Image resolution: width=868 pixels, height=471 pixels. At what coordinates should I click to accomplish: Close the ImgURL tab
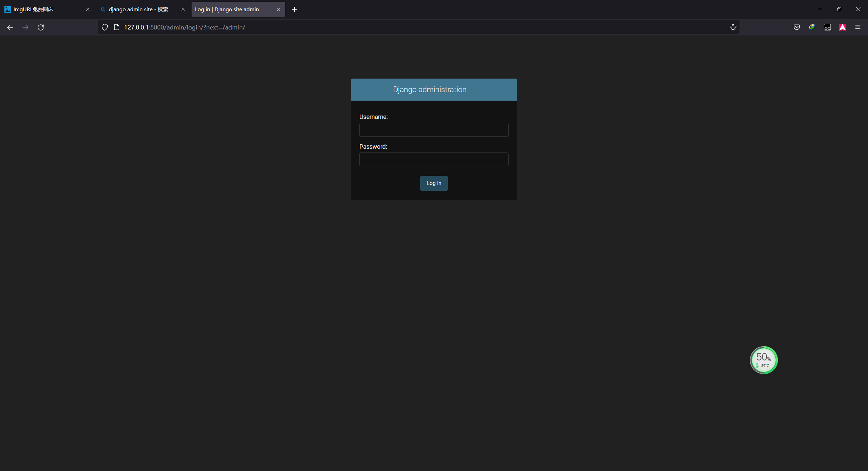(88, 9)
